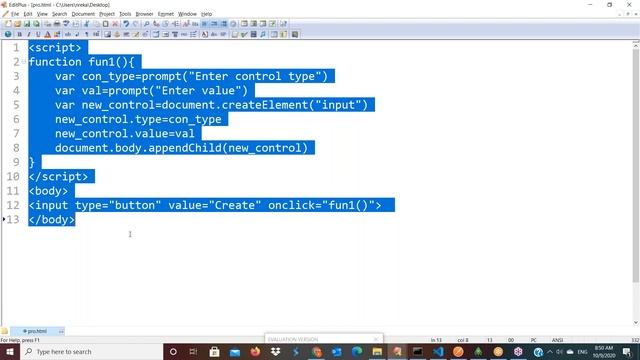The height and width of the screenshot is (360, 640).
Task: Apply the Bold HTML tag
Action: [x=19, y=34]
